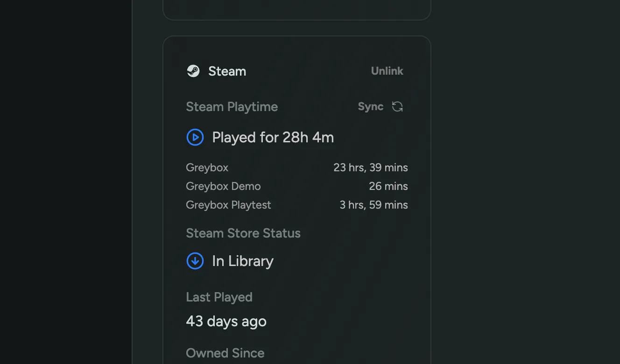Screen dimensions: 620x364
Task: Click the Sync refresh arrows icon
Action: tap(397, 106)
